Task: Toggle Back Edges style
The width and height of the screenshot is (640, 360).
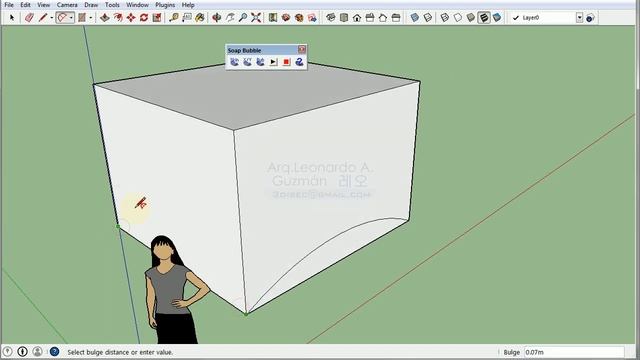Action: pyautogui.click(x=428, y=18)
